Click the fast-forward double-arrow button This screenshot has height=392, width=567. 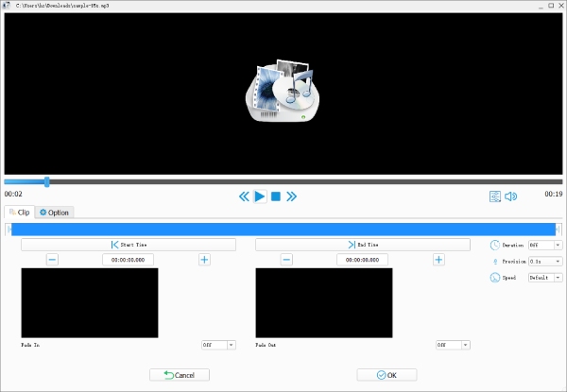(x=291, y=196)
